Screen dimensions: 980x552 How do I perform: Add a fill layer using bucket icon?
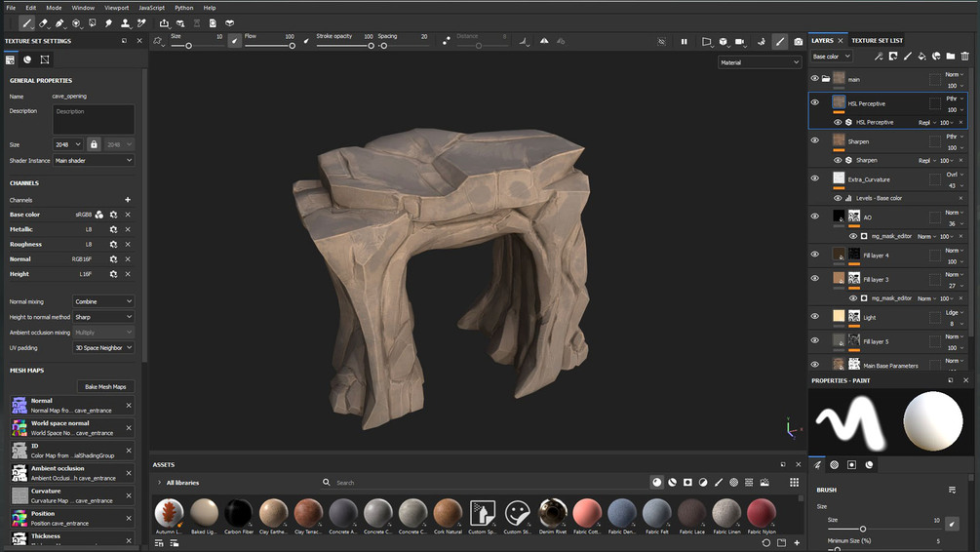click(921, 57)
